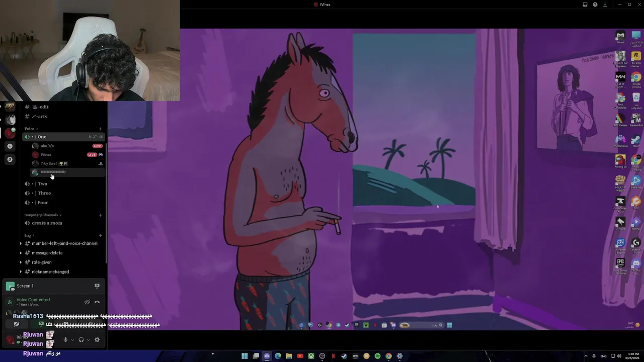Open headphone output device dropdown arrow
The image size is (644, 362).
[x=88, y=340]
